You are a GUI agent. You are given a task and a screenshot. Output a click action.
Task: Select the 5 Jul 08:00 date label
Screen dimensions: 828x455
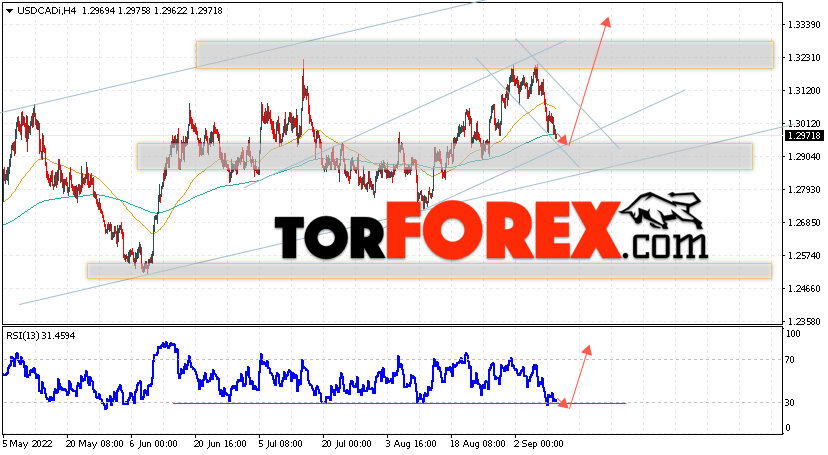(x=280, y=444)
